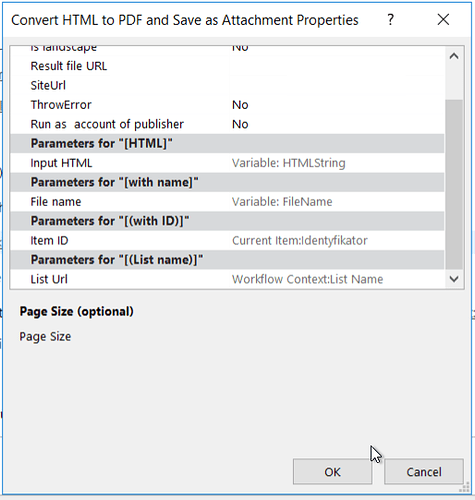
Task: Click the Parameters for "[(List name)]" header
Action: pyautogui.click(x=227, y=260)
